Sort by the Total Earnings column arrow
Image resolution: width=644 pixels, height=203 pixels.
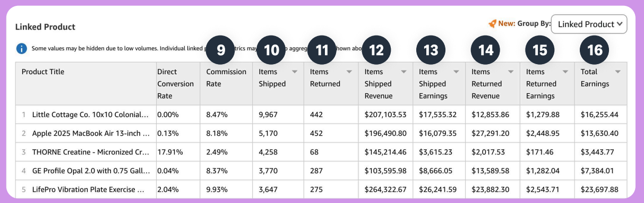tap(617, 72)
